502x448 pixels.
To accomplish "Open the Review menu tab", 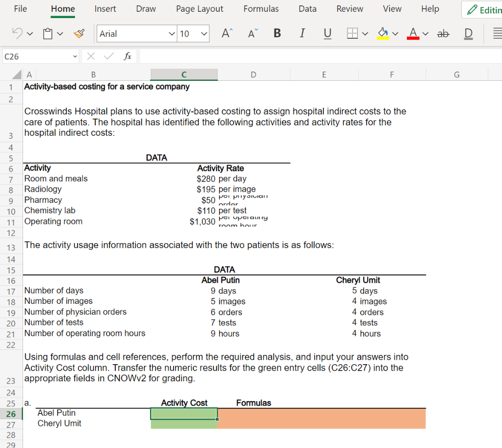I will [350, 9].
